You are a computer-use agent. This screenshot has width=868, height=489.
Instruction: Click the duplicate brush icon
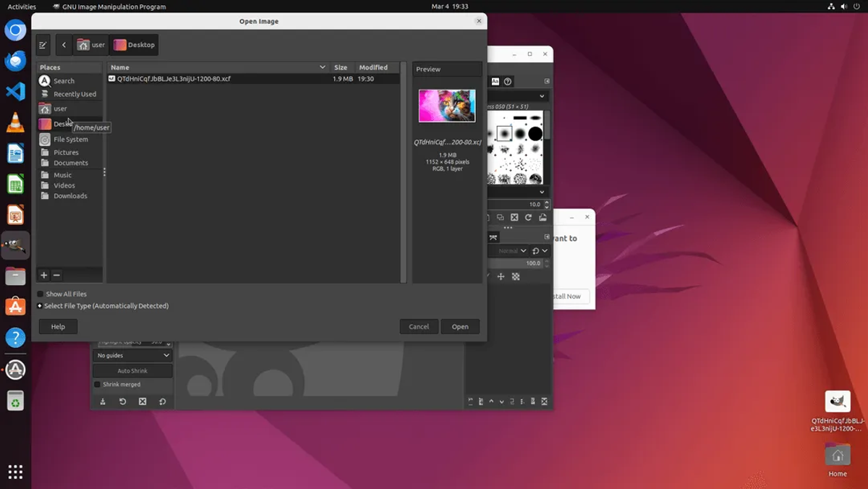pyautogui.click(x=500, y=217)
